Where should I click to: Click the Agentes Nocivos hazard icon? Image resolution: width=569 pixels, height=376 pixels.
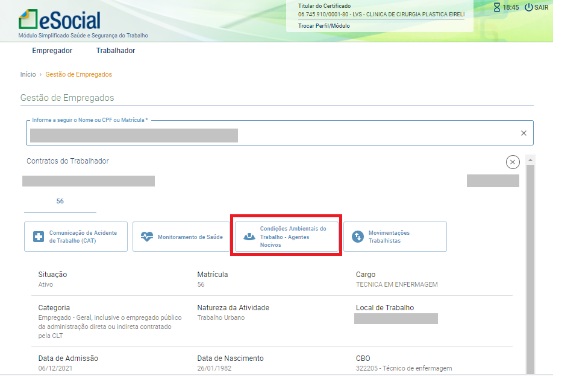click(x=249, y=237)
